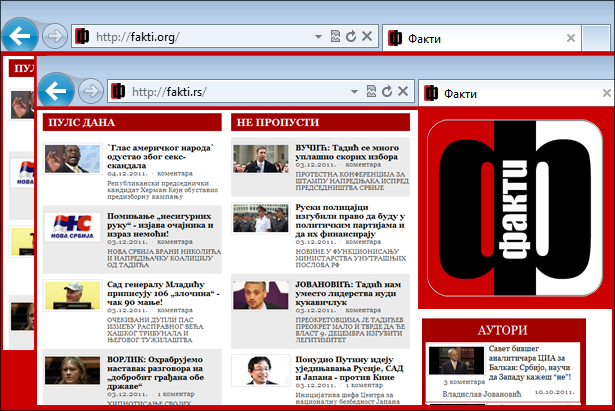Toggle Compatibility View in the fakti.org address bar
The height and width of the screenshot is (411, 615).
coord(335,37)
